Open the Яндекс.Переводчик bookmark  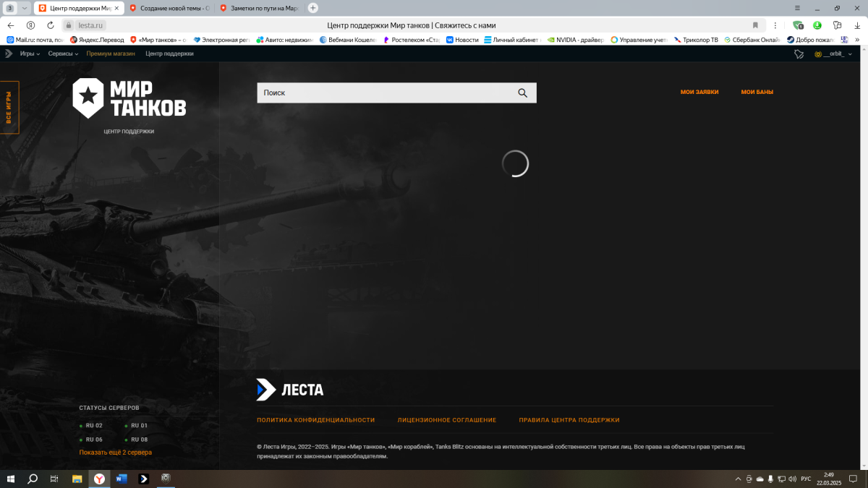pyautogui.click(x=97, y=40)
